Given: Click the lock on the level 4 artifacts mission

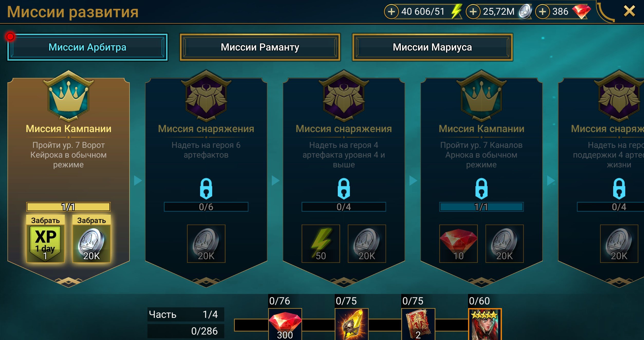Looking at the screenshot, I should [344, 189].
